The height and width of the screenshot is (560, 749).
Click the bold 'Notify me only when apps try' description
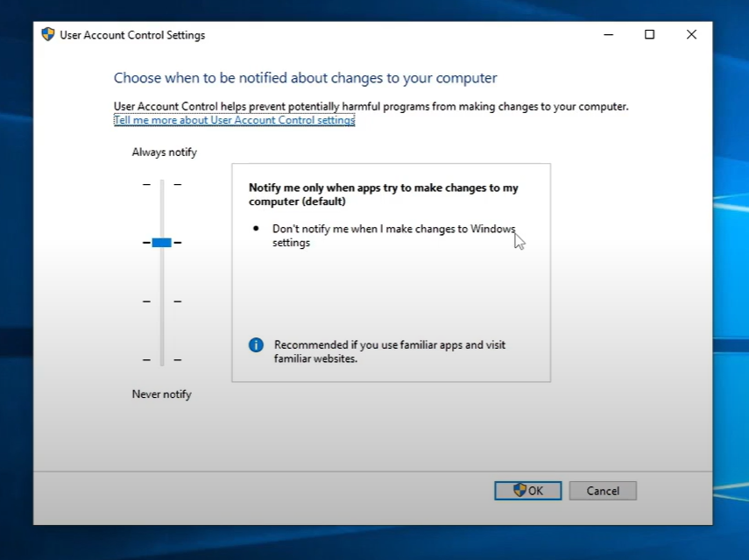[x=383, y=195]
